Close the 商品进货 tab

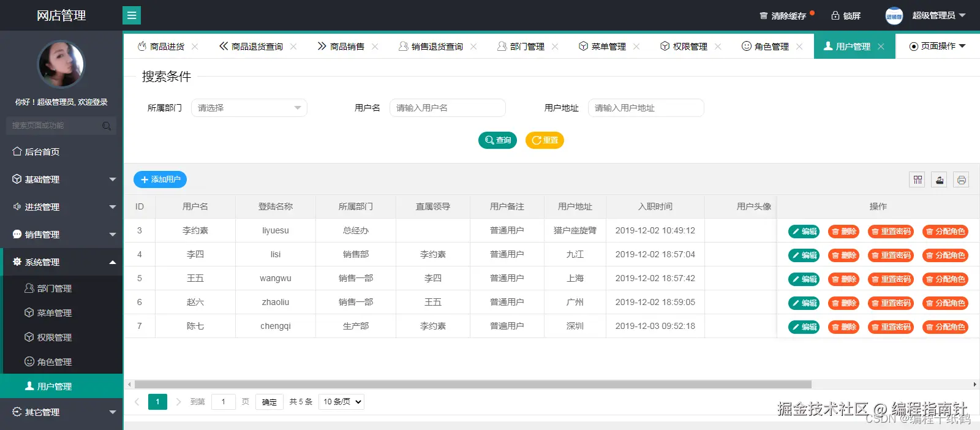195,47
